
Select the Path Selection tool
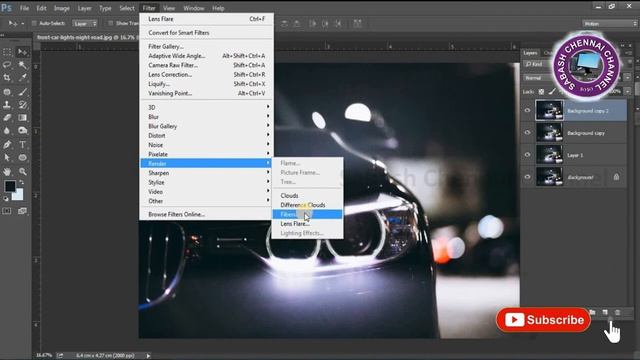coord(7,158)
